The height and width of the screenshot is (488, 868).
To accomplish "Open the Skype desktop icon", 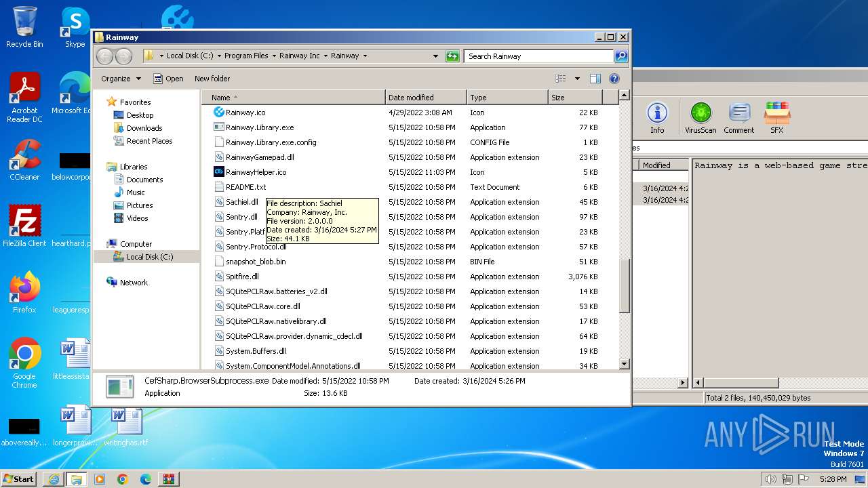I will click(75, 27).
